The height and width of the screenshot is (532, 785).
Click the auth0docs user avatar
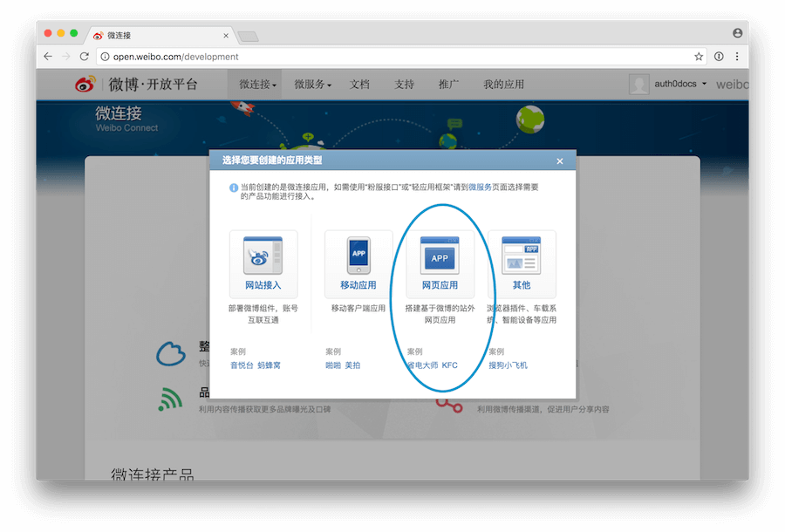tap(638, 84)
